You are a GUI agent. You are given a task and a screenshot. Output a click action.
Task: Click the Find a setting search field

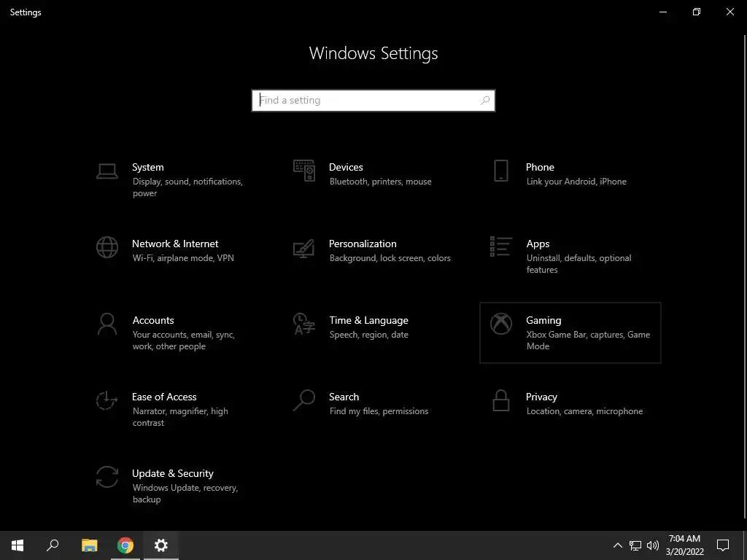coord(373,101)
